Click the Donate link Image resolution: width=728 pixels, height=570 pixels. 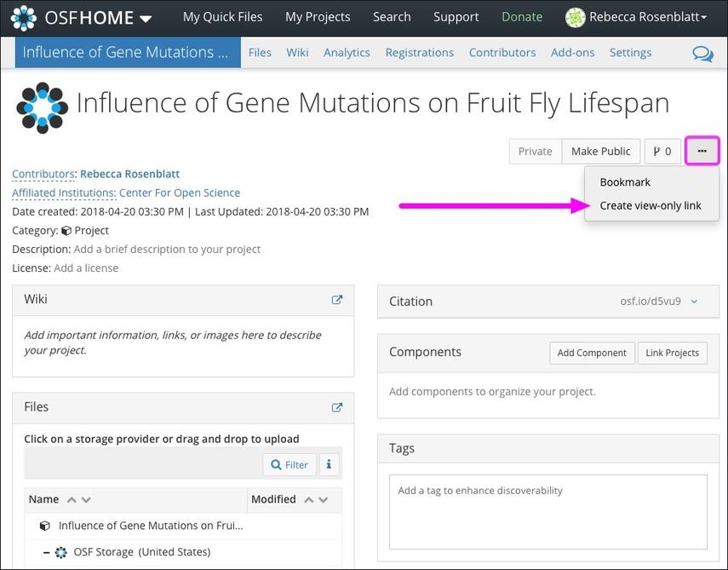pyautogui.click(x=522, y=17)
